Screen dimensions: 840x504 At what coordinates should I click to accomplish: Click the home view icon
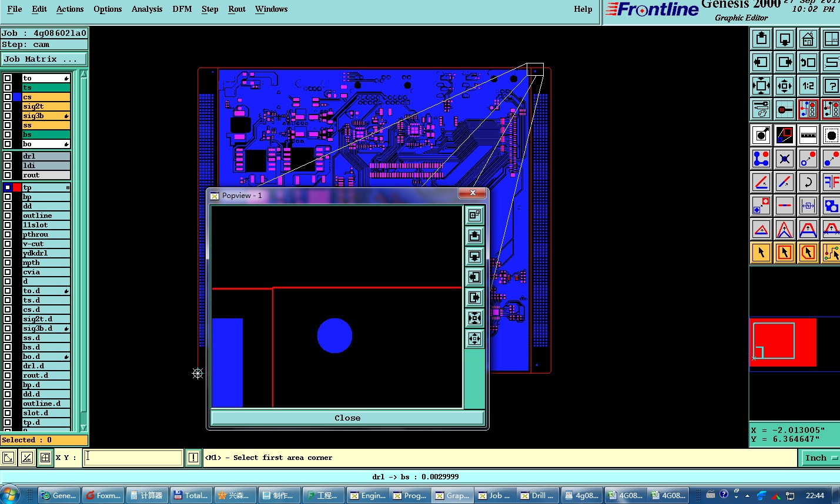pos(808,39)
